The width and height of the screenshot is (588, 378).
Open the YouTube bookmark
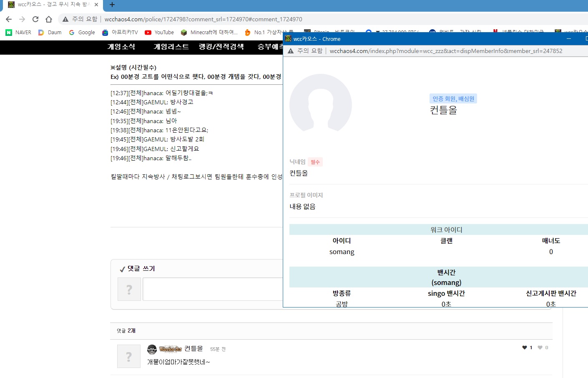tap(159, 32)
